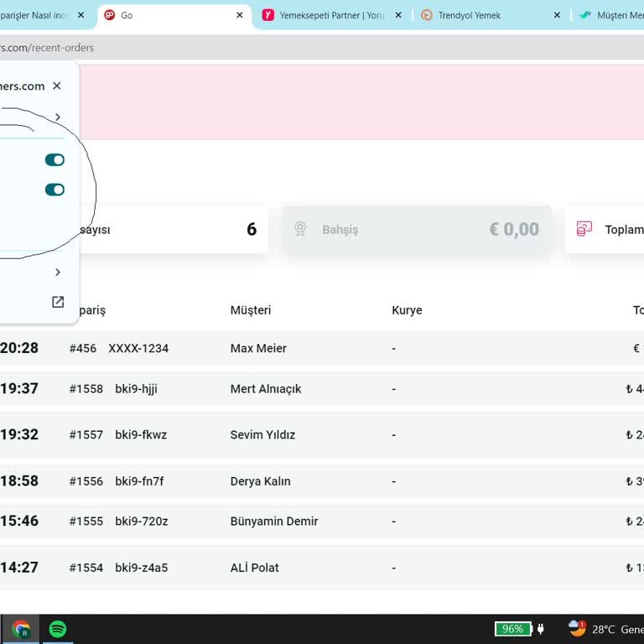This screenshot has height=644, width=644.
Task: Select customer Bünyamin Demir
Action: 274,522
